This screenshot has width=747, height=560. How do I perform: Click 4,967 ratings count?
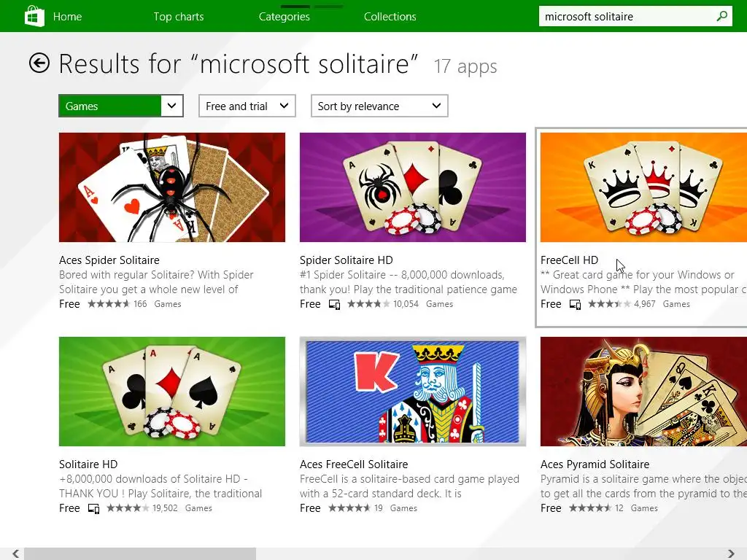coord(645,304)
